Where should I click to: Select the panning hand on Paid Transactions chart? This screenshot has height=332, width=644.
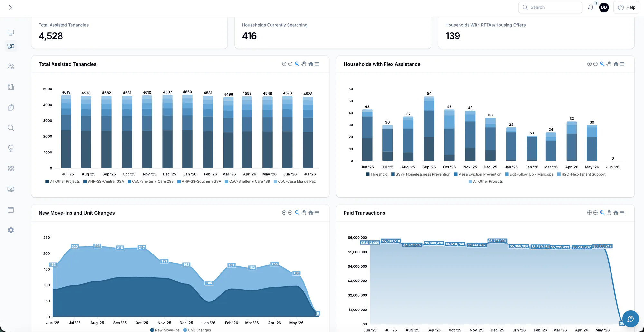pyautogui.click(x=609, y=213)
